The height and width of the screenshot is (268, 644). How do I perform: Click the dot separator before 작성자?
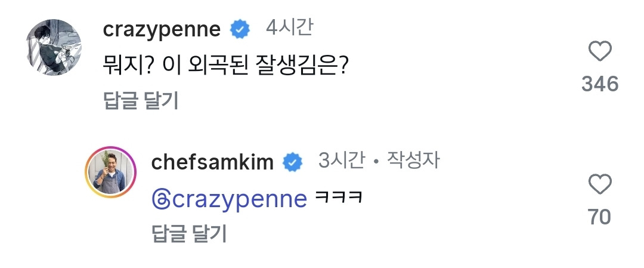[376, 161]
